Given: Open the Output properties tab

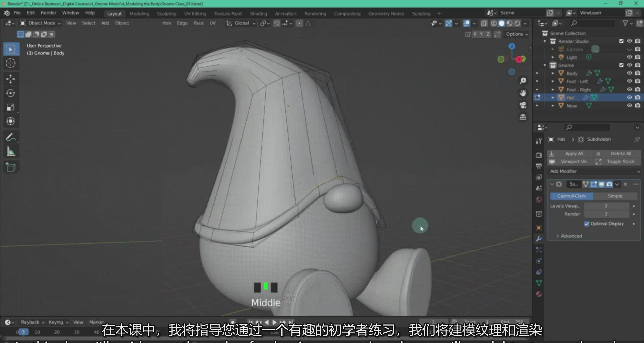Looking at the screenshot, I should [x=539, y=166].
